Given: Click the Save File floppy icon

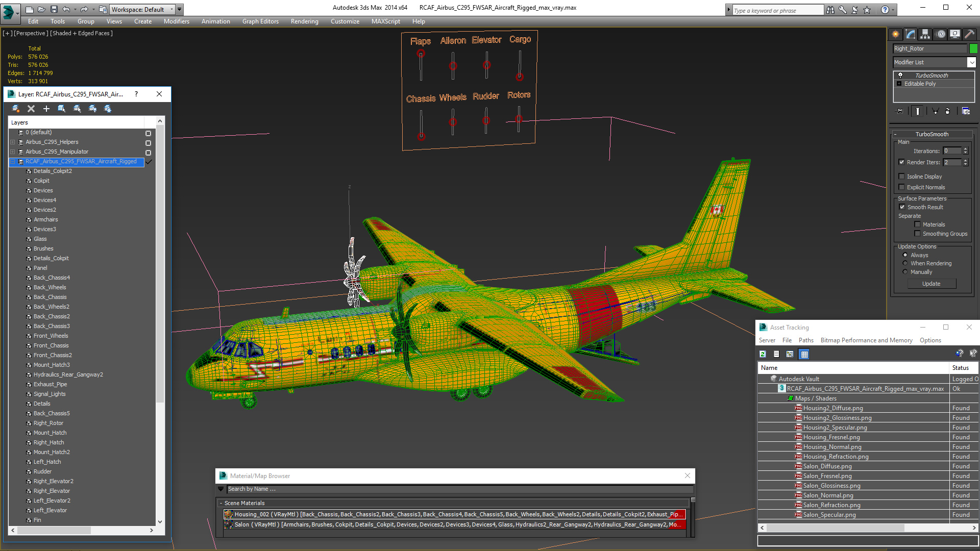Looking at the screenshot, I should (54, 9).
